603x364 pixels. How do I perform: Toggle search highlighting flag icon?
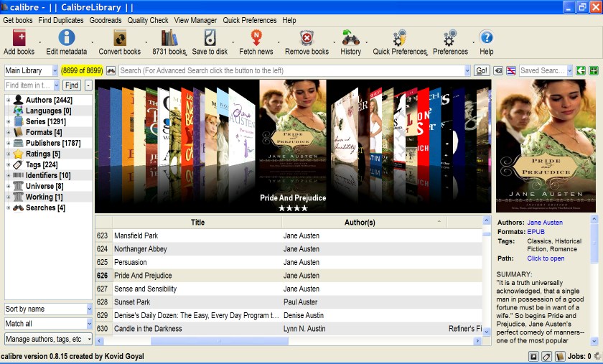510,71
